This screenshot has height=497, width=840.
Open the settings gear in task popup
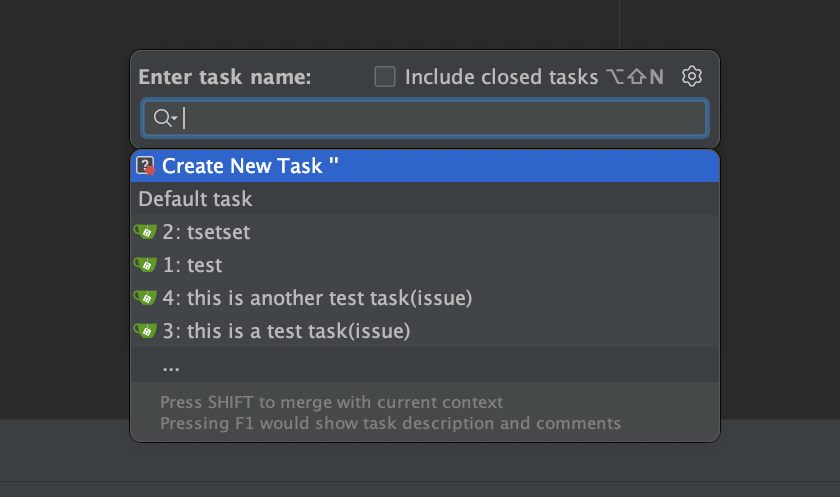coord(693,77)
